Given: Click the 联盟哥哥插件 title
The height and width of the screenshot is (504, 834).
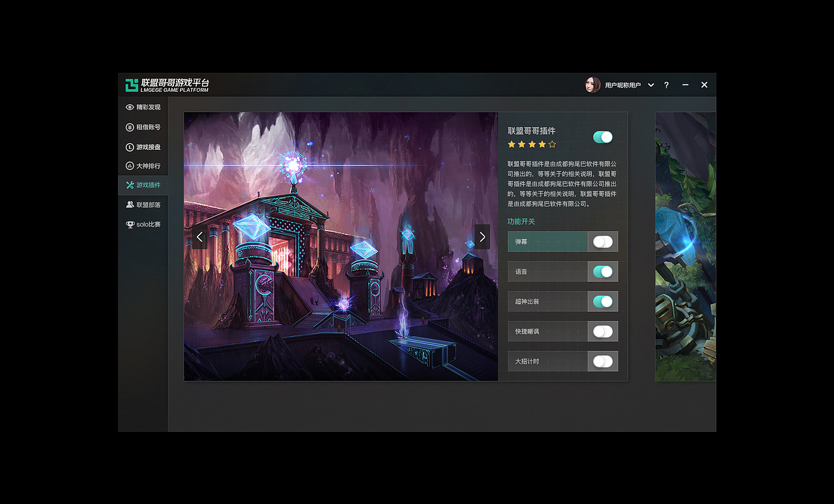Looking at the screenshot, I should coord(532,131).
